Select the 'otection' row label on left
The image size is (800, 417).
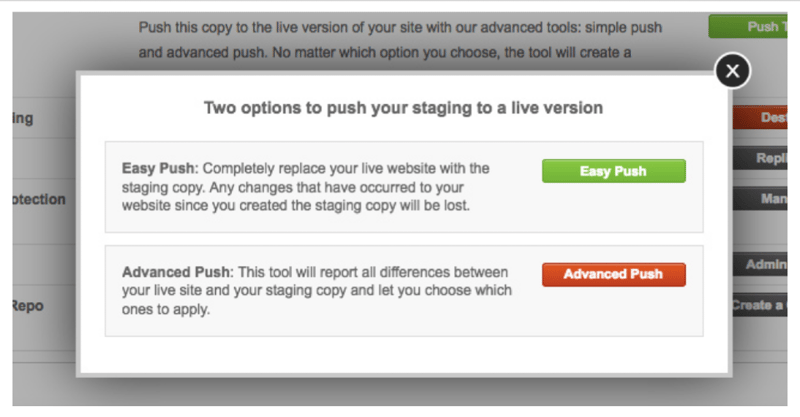[x=38, y=199]
